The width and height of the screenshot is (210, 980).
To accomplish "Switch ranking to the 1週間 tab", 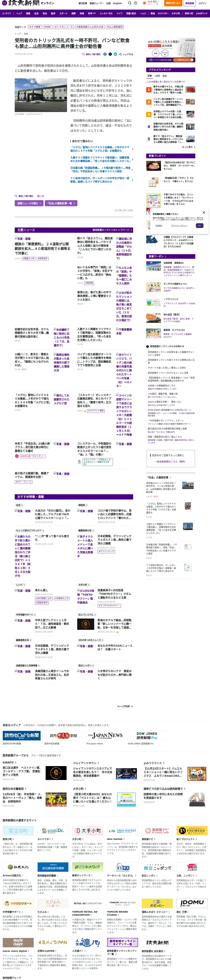I will point(157,76).
